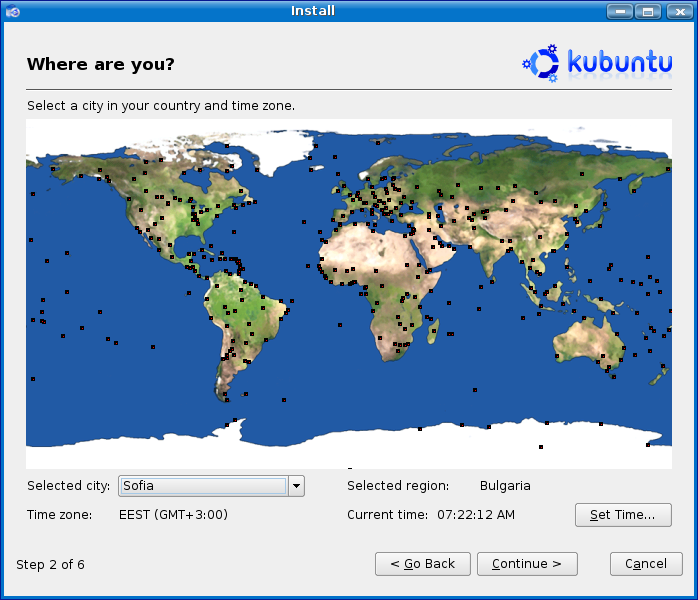This screenshot has width=698, height=600.
Task: Close the Install window
Action: [x=676, y=11]
